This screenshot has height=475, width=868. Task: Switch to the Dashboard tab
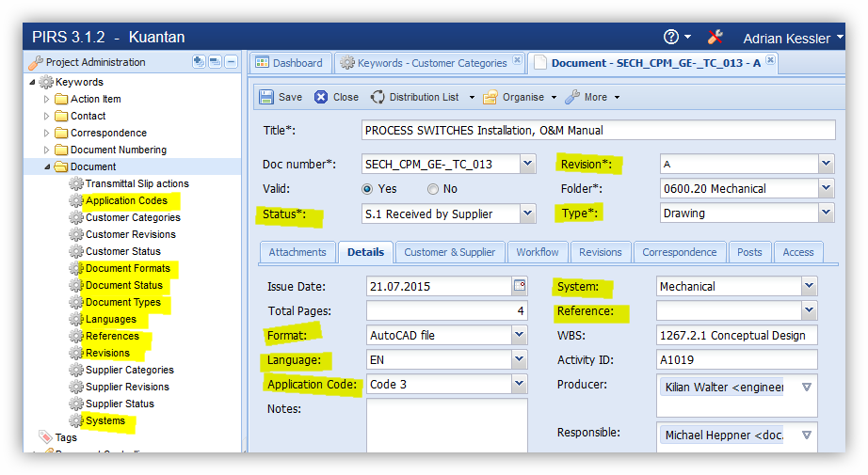[291, 63]
